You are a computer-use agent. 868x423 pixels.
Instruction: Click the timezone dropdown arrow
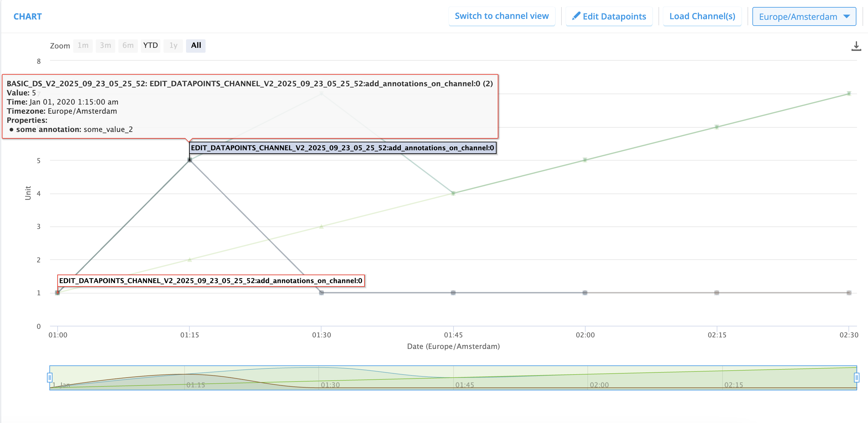(x=846, y=16)
